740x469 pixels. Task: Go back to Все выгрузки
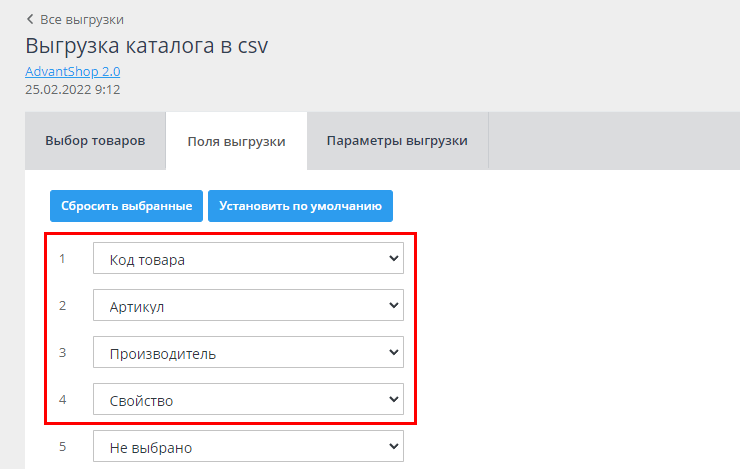pyautogui.click(x=81, y=19)
